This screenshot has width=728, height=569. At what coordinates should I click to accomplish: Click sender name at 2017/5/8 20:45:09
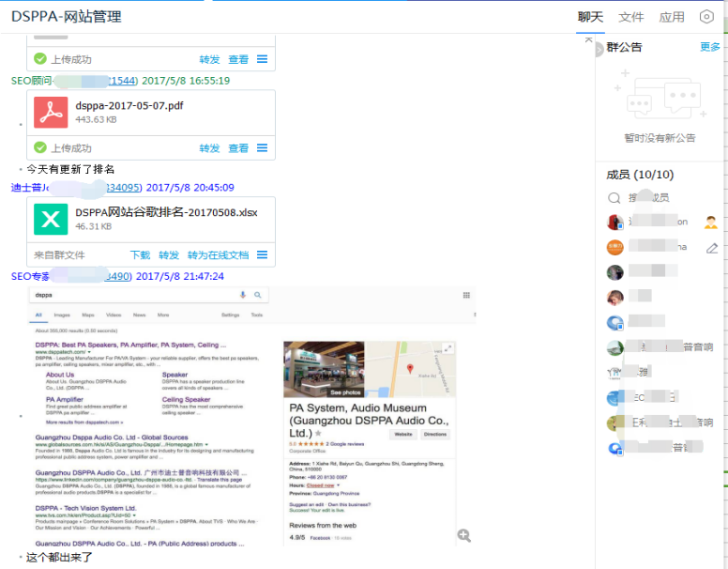pyautogui.click(x=76, y=188)
